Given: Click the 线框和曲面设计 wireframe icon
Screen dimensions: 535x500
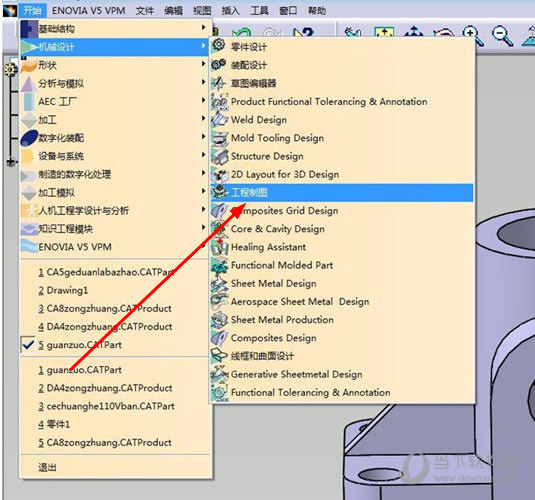Looking at the screenshot, I should pos(219,356).
